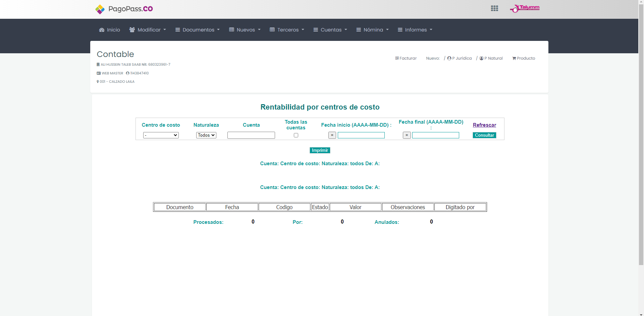The image size is (644, 316).
Task: Click the PagoPass.co logo
Action: [x=124, y=9]
